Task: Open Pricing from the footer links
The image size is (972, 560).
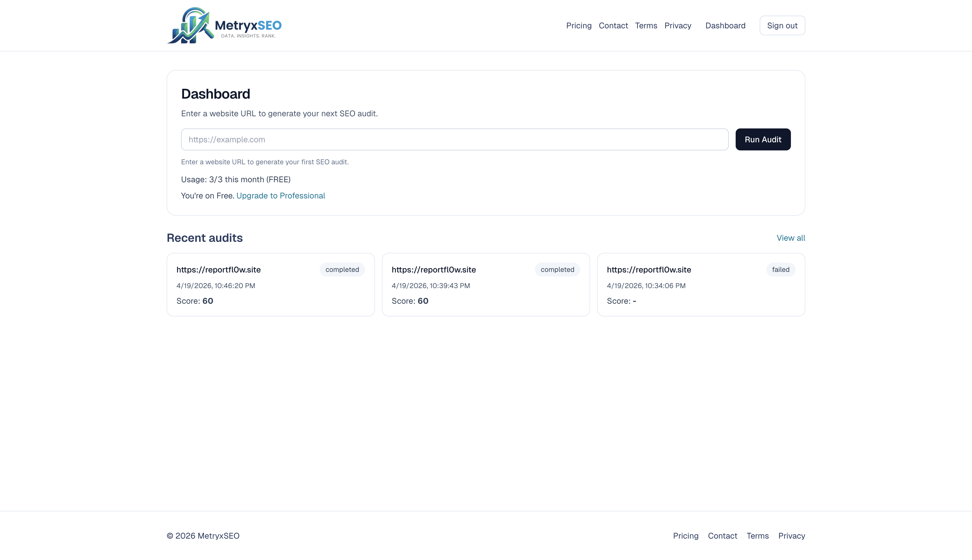Action: tap(685, 535)
